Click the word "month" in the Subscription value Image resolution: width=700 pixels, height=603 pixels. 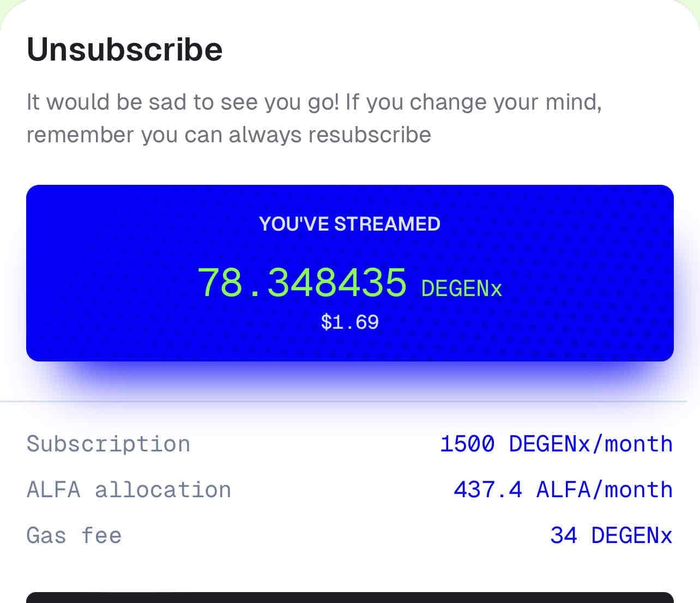[638, 444]
